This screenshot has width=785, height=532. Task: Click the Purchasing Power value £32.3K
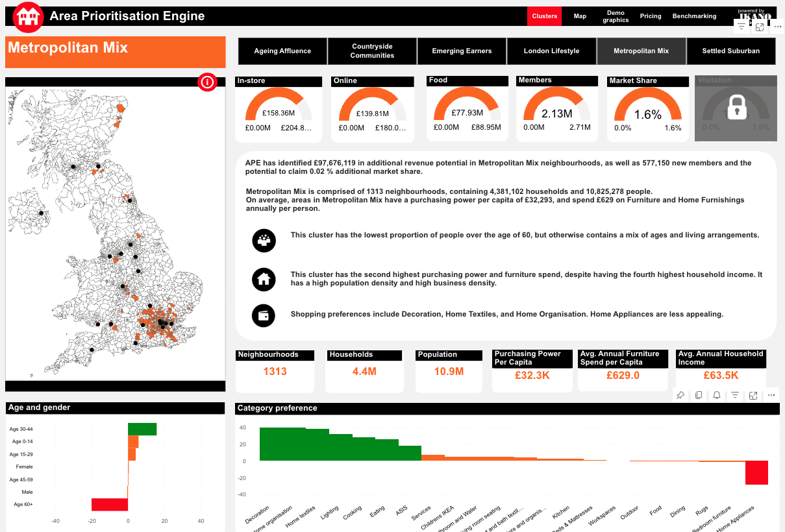point(532,376)
